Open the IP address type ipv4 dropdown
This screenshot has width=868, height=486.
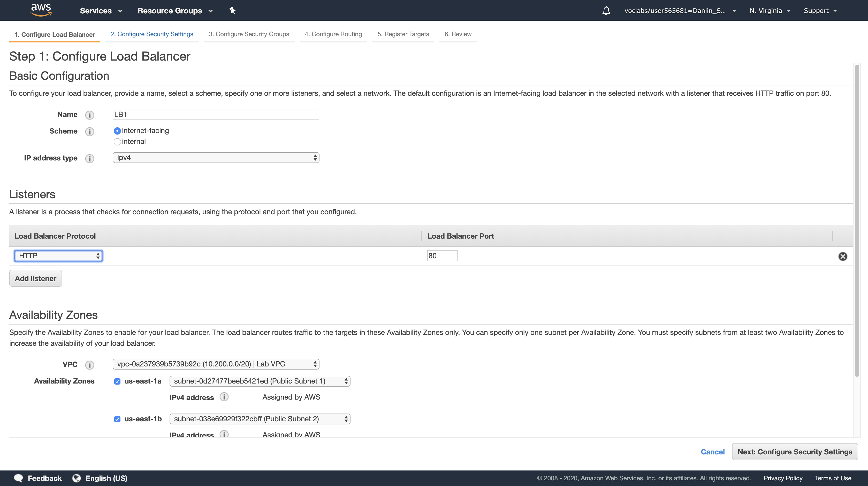point(216,158)
